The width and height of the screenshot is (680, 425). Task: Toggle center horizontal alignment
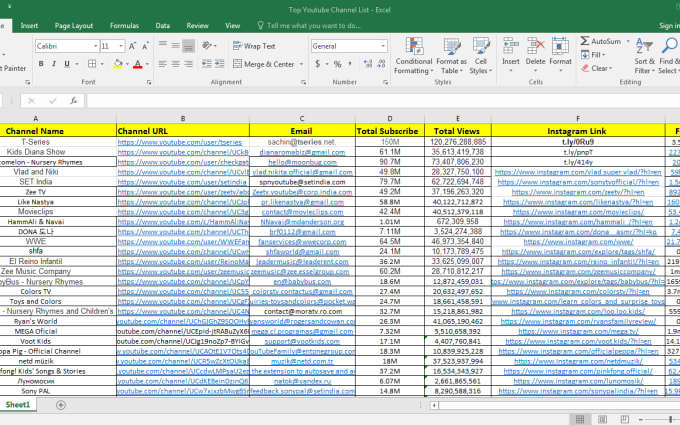click(x=176, y=64)
